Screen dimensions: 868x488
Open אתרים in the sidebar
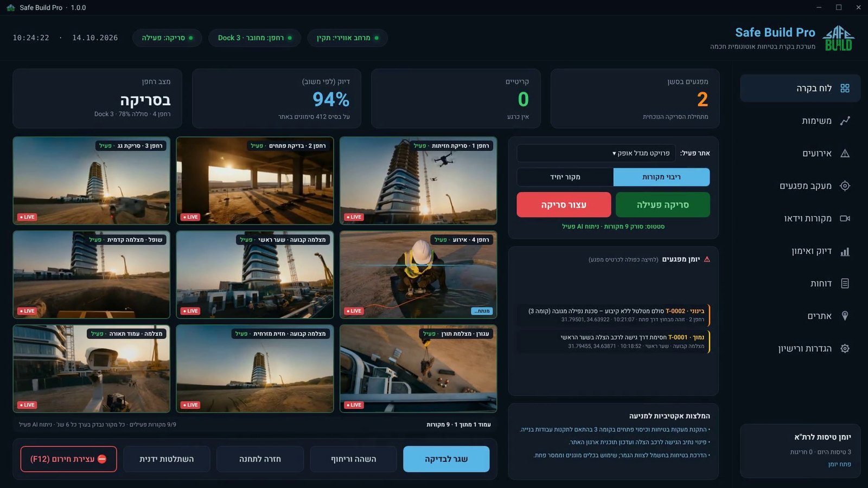tap(800, 316)
